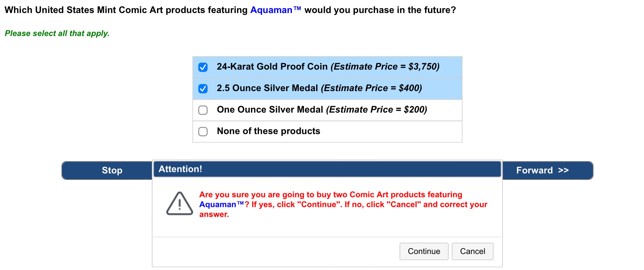Click the $200 estimate price text
The image size is (644, 270).
415,110
